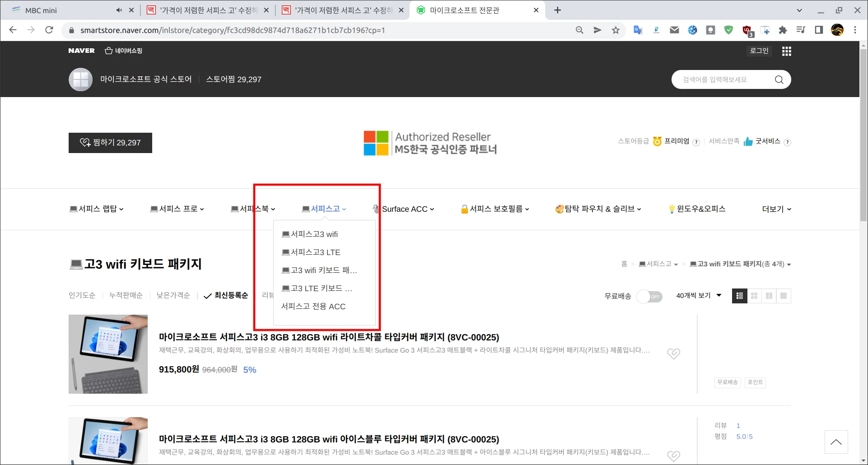Open the Chrome profile avatar

pyautogui.click(x=837, y=30)
